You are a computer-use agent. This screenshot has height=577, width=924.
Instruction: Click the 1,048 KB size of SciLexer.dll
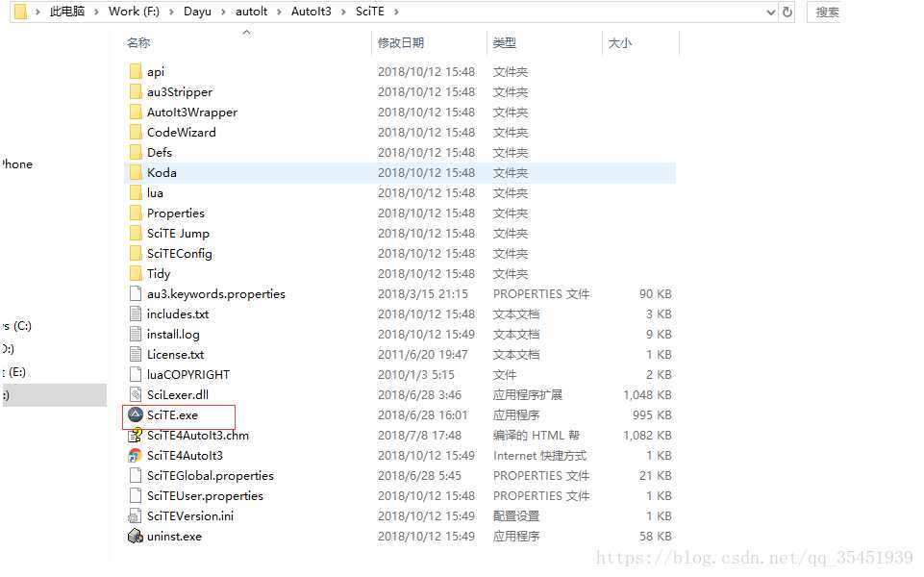click(647, 395)
